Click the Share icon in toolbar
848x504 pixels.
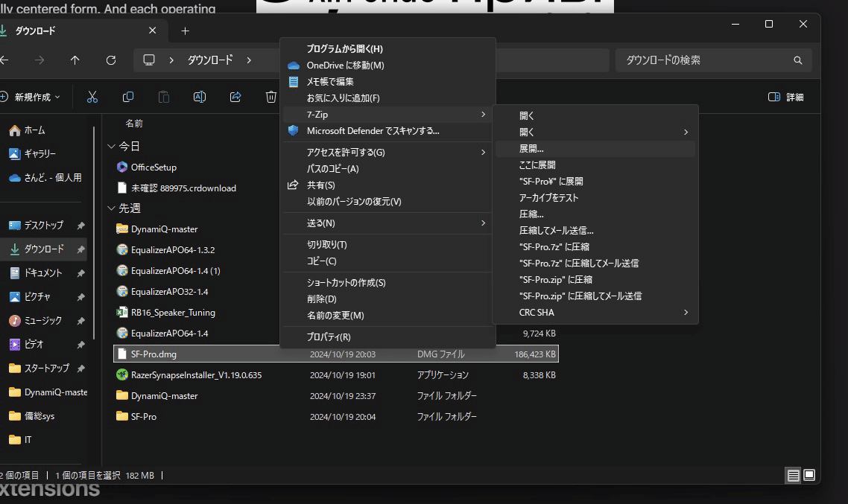point(235,98)
